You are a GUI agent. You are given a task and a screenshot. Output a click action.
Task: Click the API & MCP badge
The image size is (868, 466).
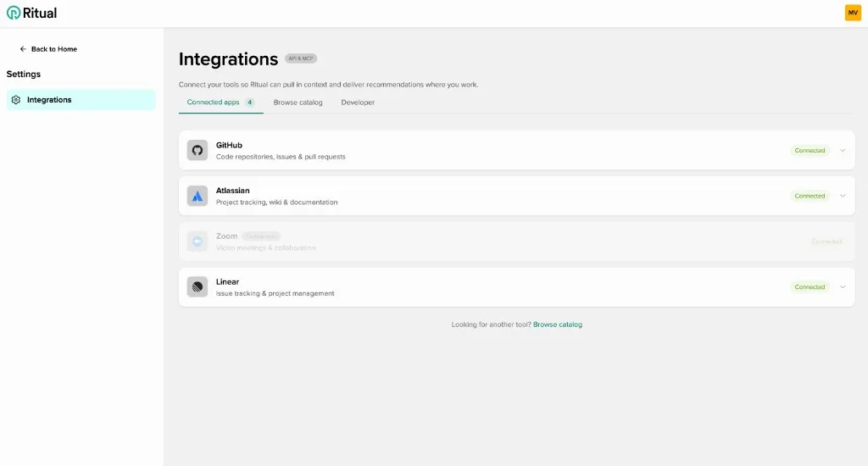tap(301, 58)
